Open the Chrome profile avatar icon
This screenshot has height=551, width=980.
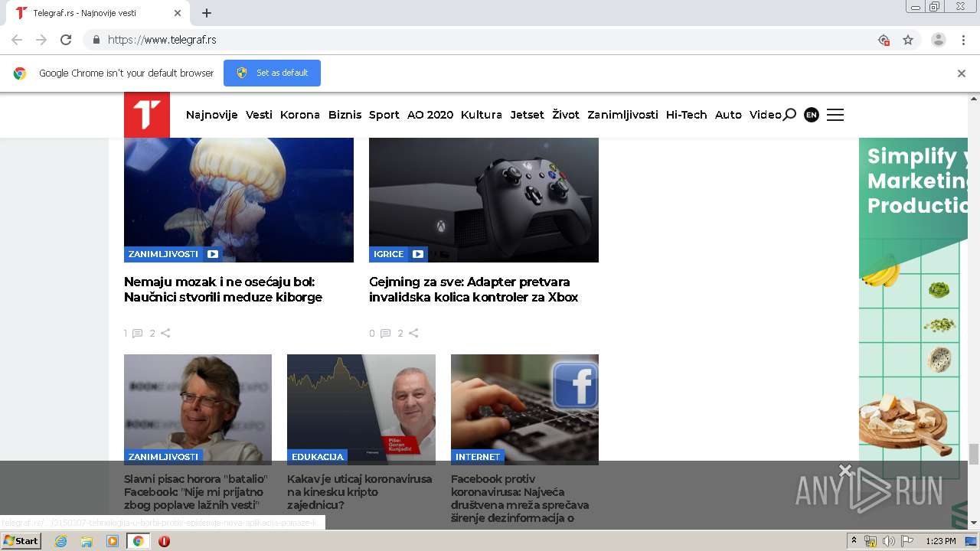939,40
